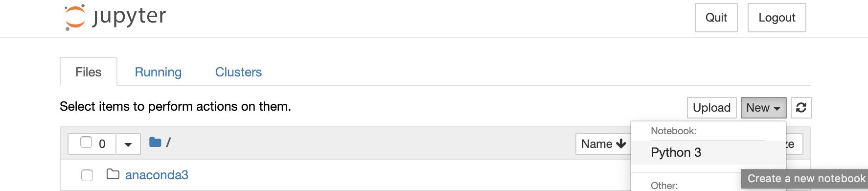Click the jupyter wordmark text
The height and width of the screenshot is (191, 868).
pyautogui.click(x=129, y=17)
